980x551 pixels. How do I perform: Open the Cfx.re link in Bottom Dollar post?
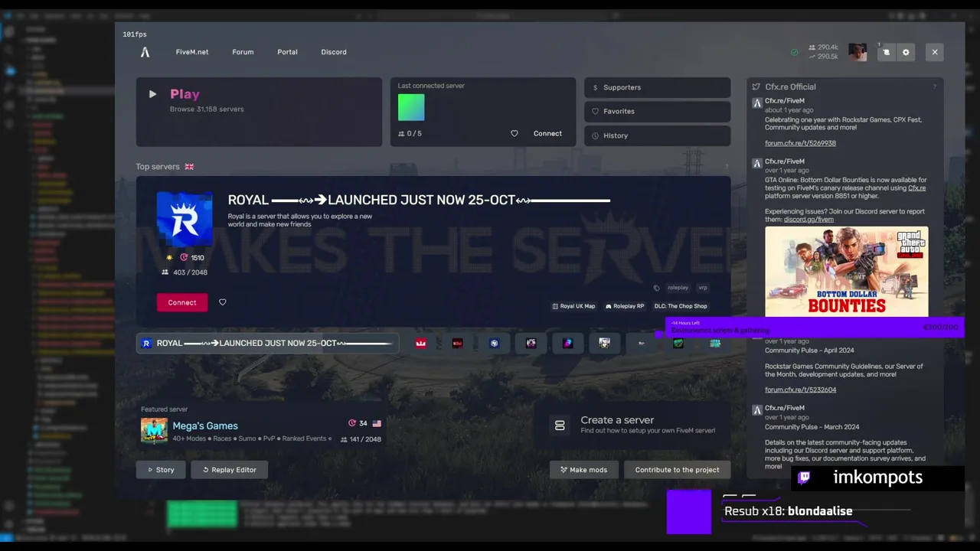(x=916, y=187)
